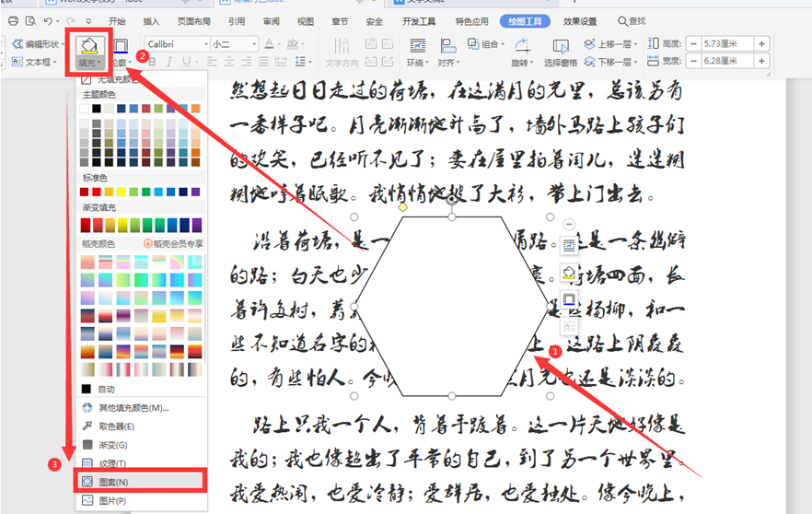Viewport: 812px width, 514px height.
Task: Switch to the 插入 (Insert) tab
Action: pos(151,21)
